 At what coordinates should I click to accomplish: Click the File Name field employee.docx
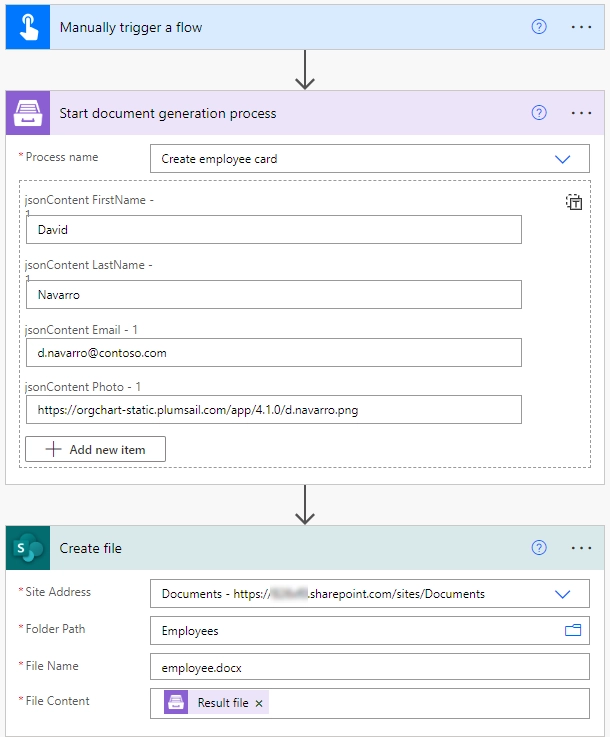point(370,667)
